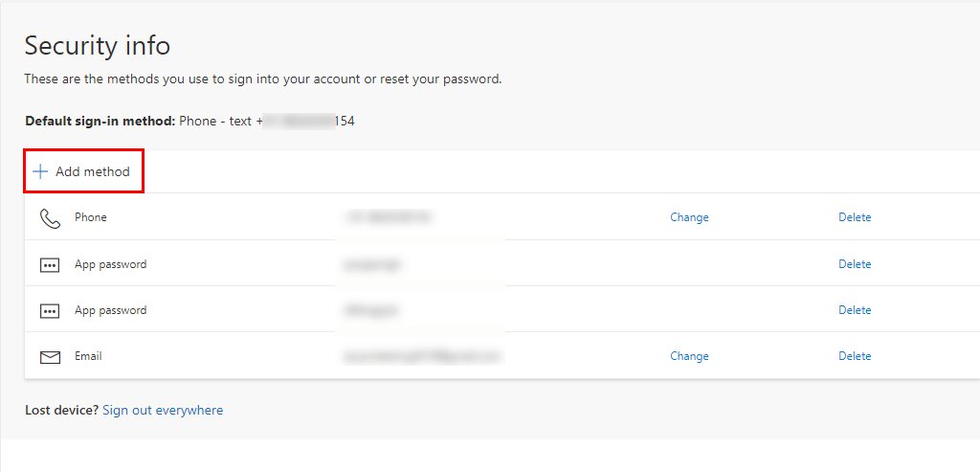Delete the second App password
This screenshot has height=472, width=980.
855,310
